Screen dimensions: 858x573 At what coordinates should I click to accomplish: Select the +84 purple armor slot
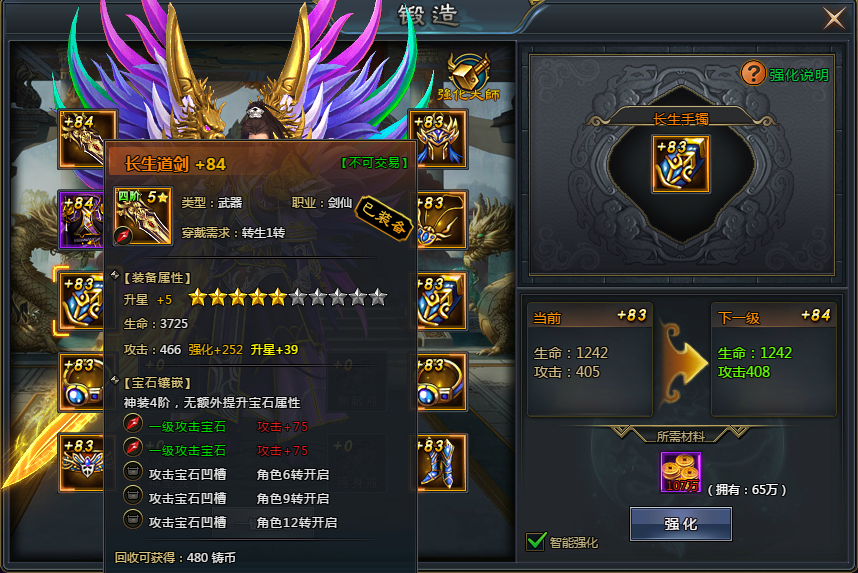coord(82,219)
